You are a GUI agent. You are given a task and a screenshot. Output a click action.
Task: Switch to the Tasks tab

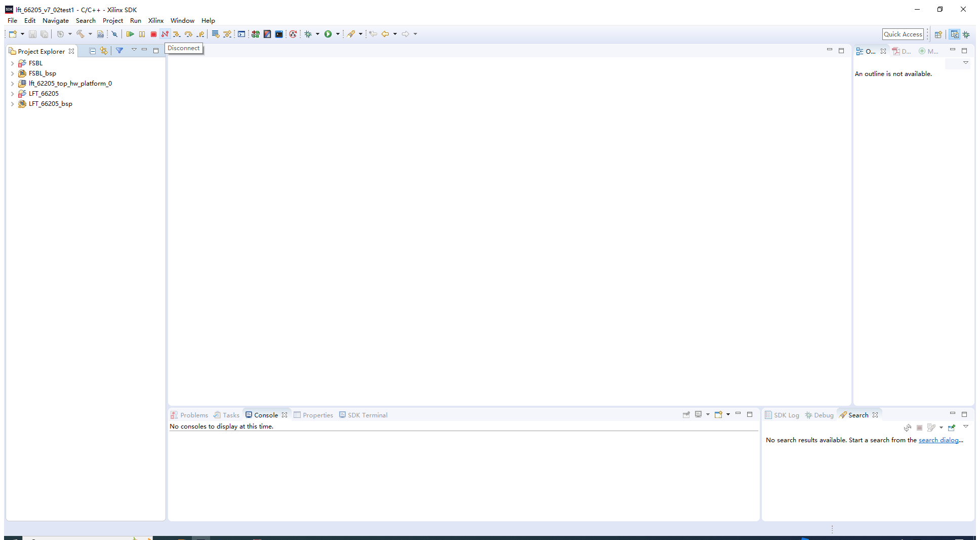226,415
